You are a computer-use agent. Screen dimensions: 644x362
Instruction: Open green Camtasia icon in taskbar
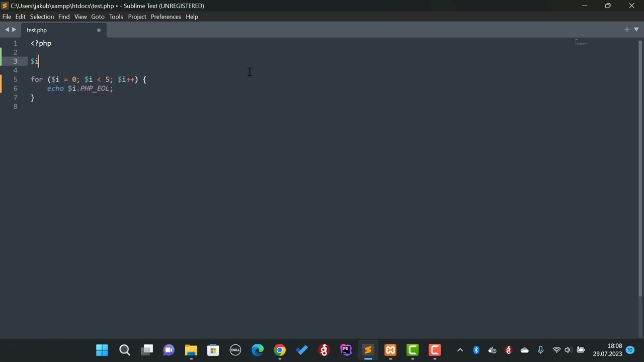413,350
